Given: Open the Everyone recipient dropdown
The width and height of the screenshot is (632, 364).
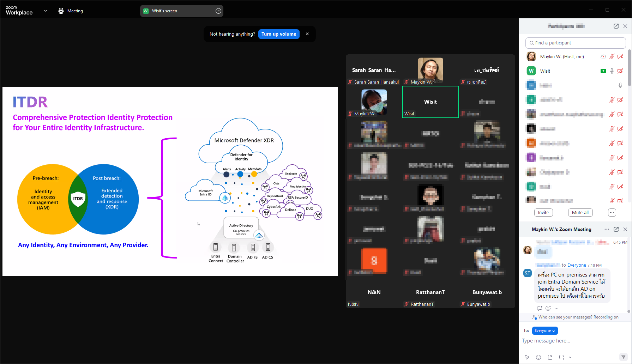Looking at the screenshot, I should point(545,330).
